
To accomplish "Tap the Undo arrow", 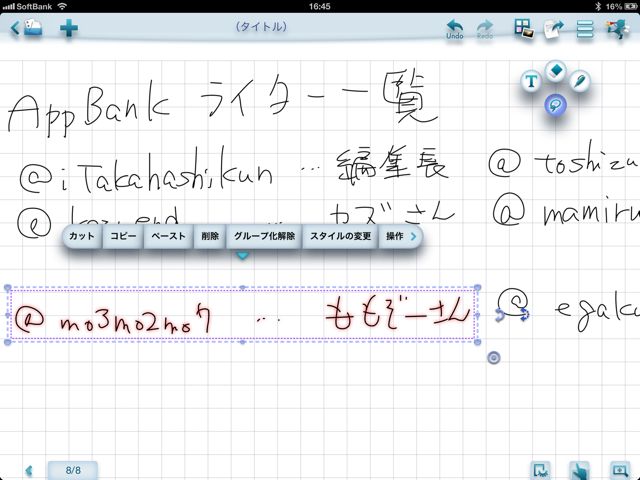I will tap(455, 29).
